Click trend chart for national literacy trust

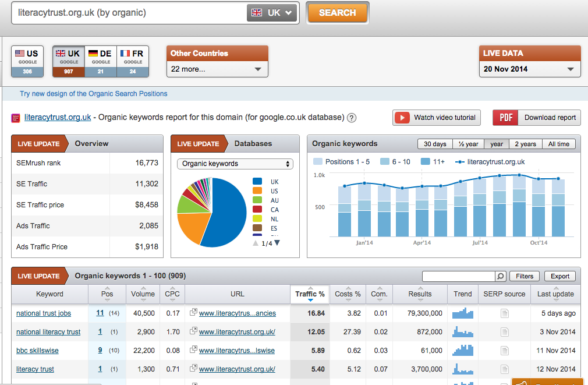463,332
